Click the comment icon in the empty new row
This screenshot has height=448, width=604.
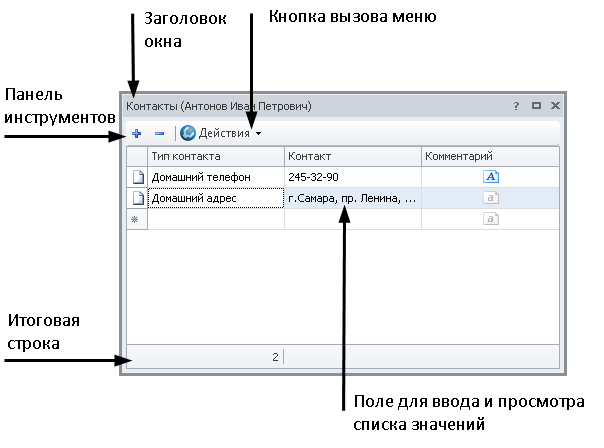pos(491,219)
